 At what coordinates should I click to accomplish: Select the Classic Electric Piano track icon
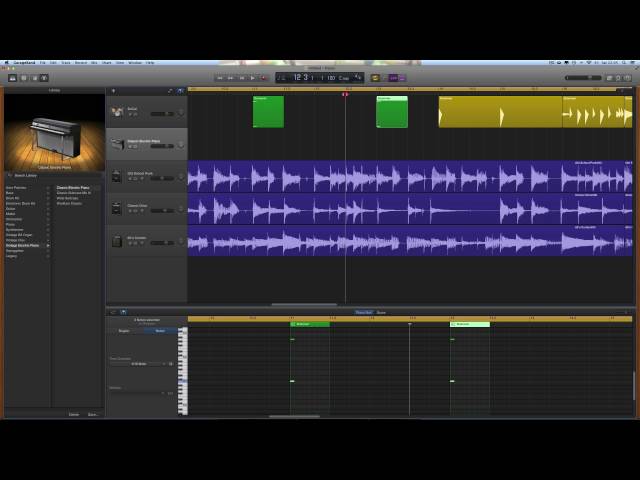(x=117, y=144)
